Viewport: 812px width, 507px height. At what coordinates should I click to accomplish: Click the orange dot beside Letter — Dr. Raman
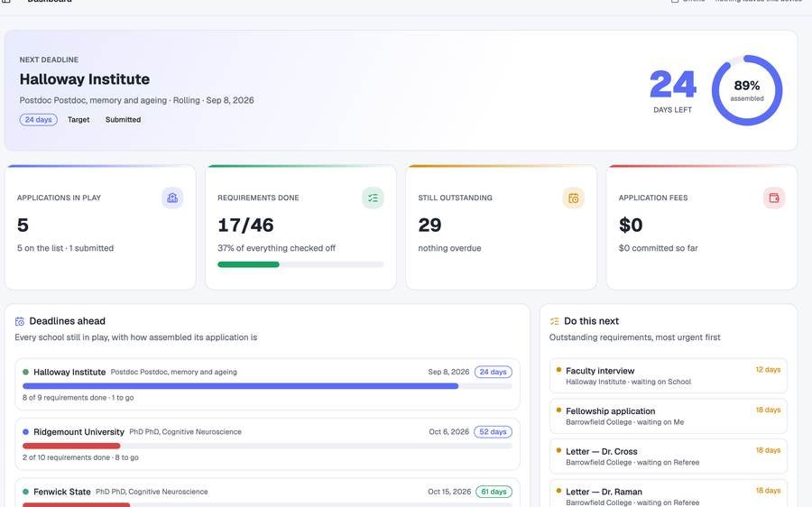point(558,491)
